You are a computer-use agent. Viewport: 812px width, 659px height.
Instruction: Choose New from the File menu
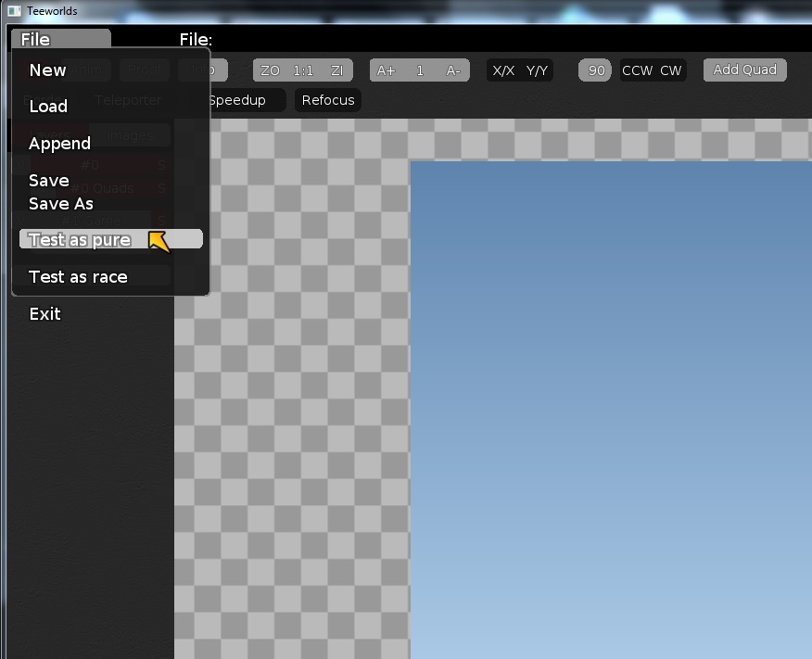coord(47,70)
